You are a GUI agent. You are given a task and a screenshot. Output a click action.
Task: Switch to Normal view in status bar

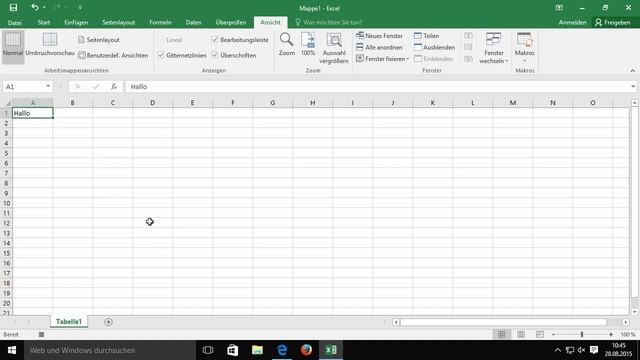click(x=502, y=334)
